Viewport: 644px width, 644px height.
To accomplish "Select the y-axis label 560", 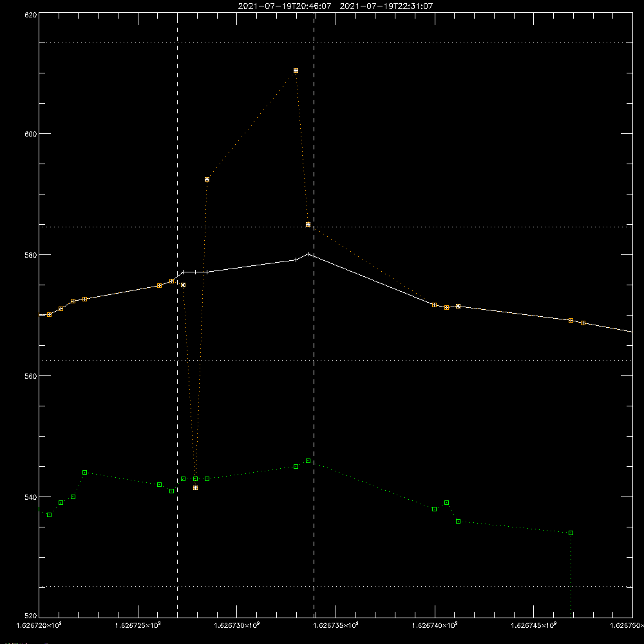I will click(31, 376).
